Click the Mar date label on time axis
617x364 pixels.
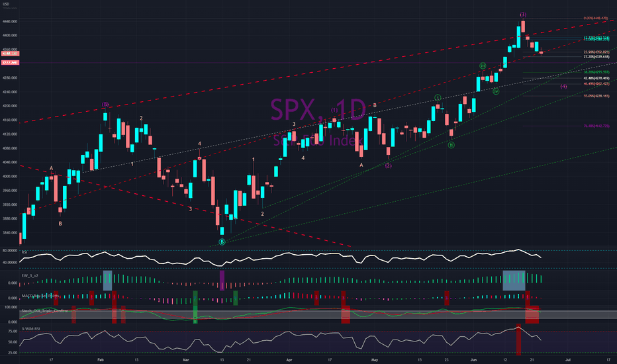point(186,359)
